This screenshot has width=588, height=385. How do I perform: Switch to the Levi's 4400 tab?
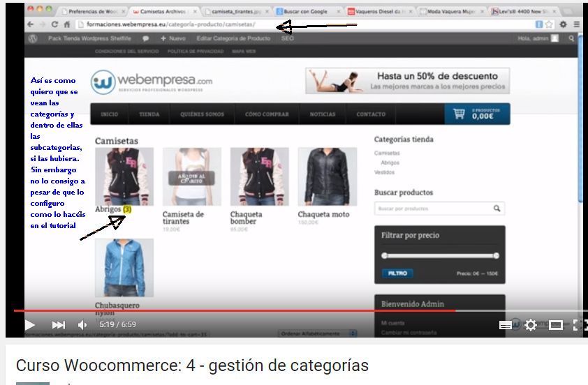[523, 12]
